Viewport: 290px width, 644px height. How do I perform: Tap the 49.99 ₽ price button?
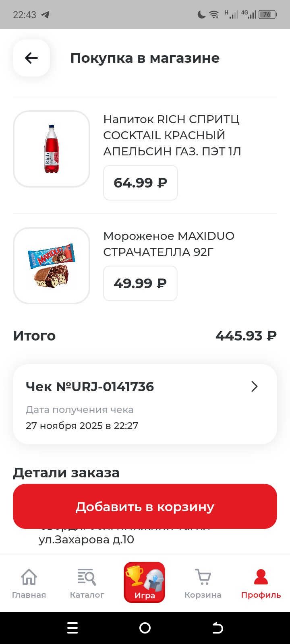[x=140, y=283]
